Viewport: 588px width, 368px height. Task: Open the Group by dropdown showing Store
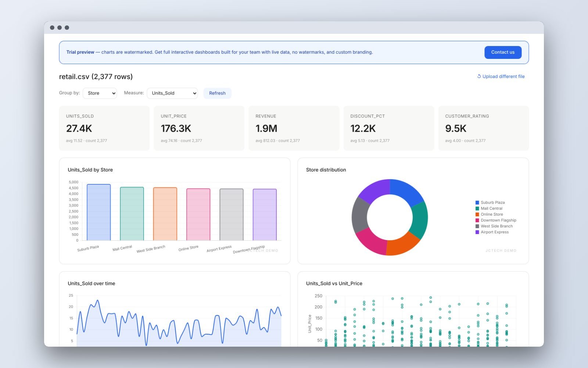(x=100, y=93)
